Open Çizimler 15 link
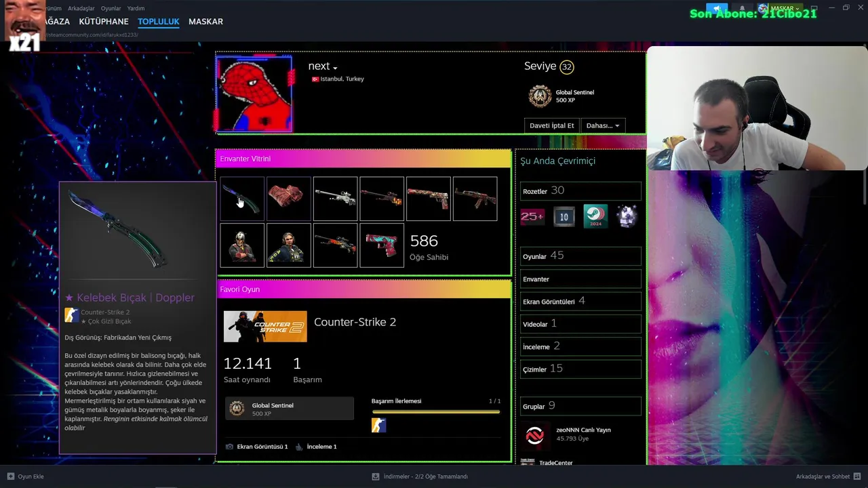The height and width of the screenshot is (488, 868). [x=580, y=369]
